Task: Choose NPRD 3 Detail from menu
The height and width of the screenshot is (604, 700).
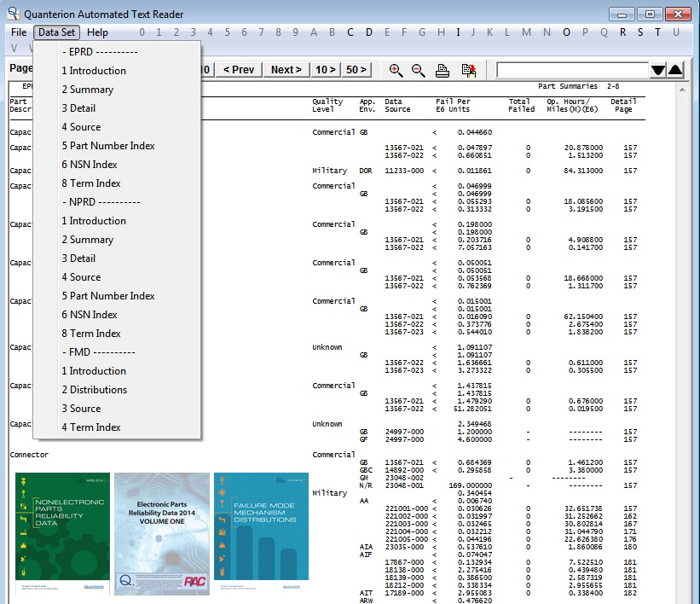Action: coord(78,258)
